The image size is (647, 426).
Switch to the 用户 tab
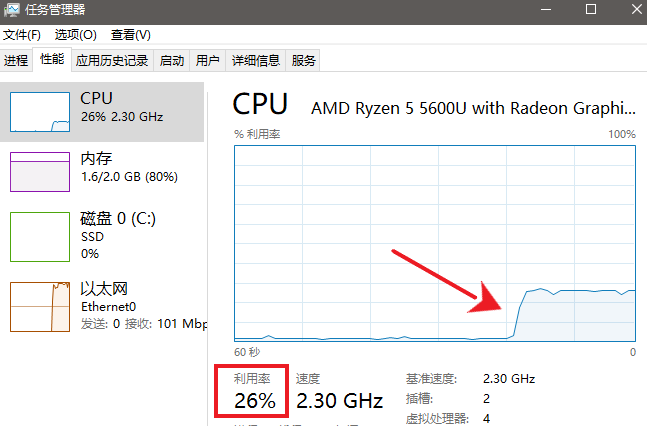tap(208, 61)
